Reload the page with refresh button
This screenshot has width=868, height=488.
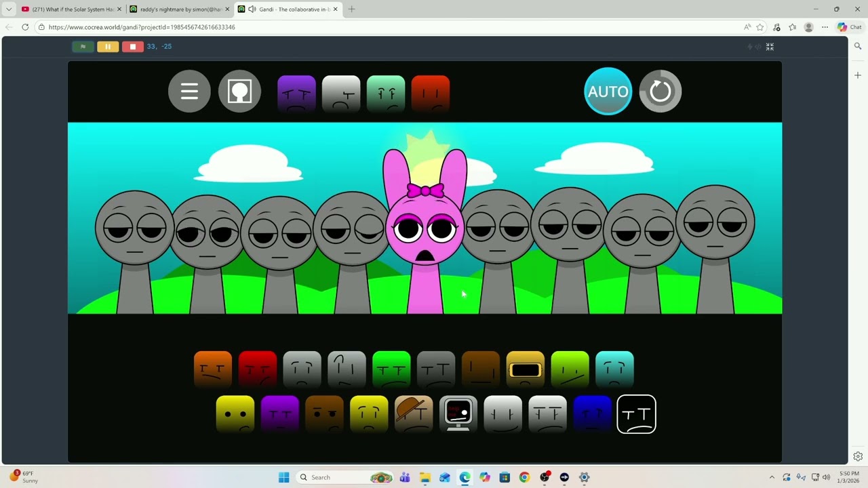pos(25,27)
